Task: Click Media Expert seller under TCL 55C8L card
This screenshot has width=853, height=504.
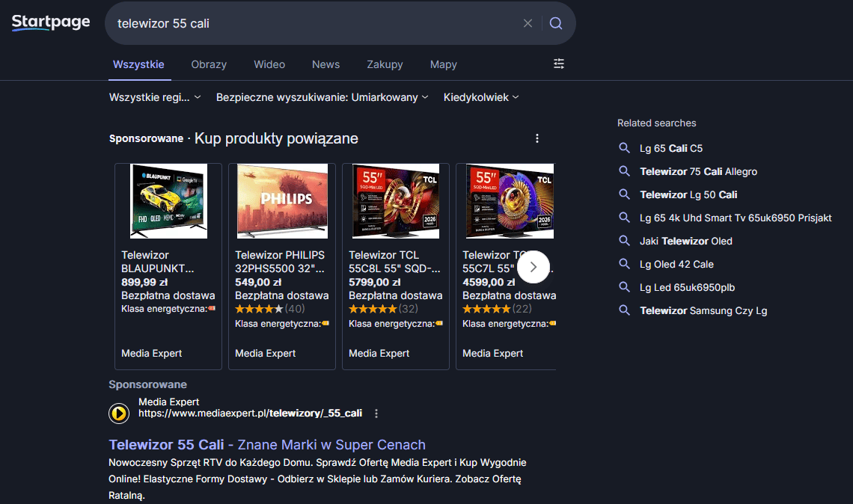Action: tap(379, 354)
